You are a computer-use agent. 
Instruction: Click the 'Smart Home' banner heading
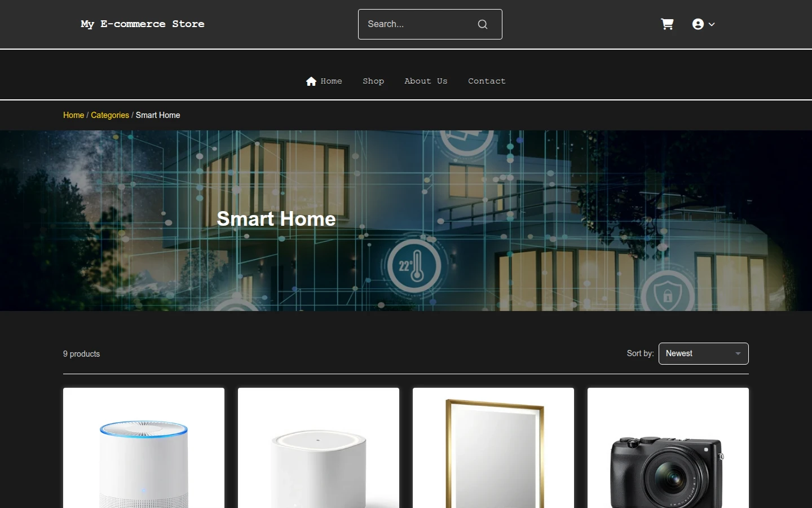click(x=276, y=219)
